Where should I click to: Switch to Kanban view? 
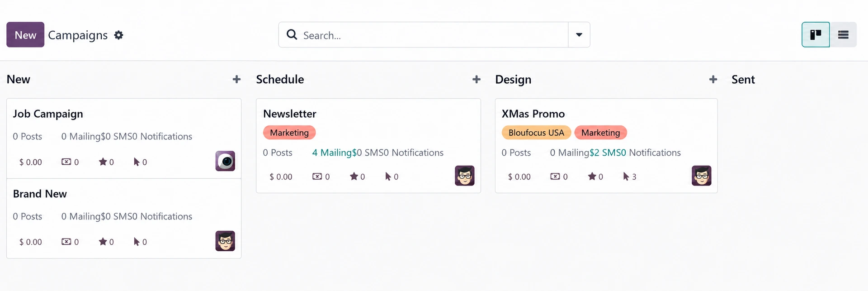816,35
